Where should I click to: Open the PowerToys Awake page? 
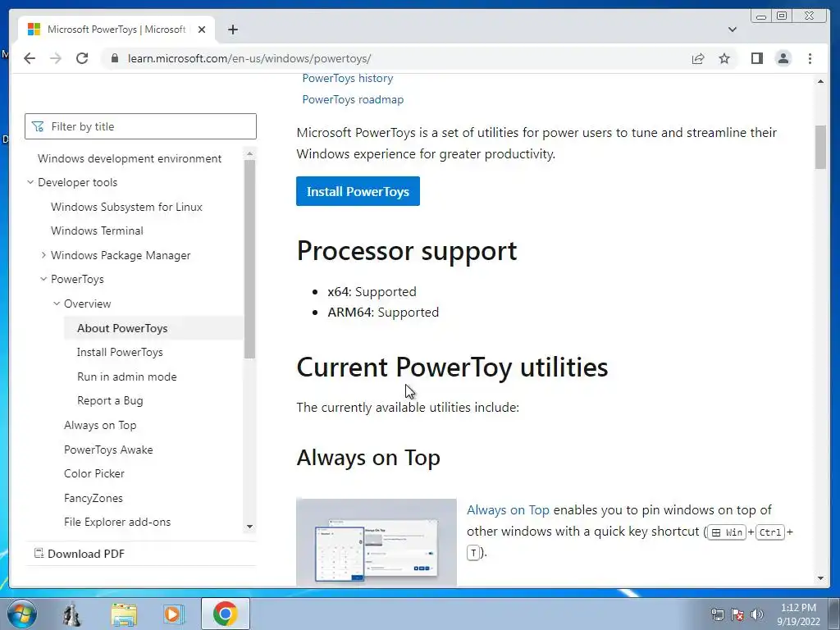pyautogui.click(x=108, y=450)
